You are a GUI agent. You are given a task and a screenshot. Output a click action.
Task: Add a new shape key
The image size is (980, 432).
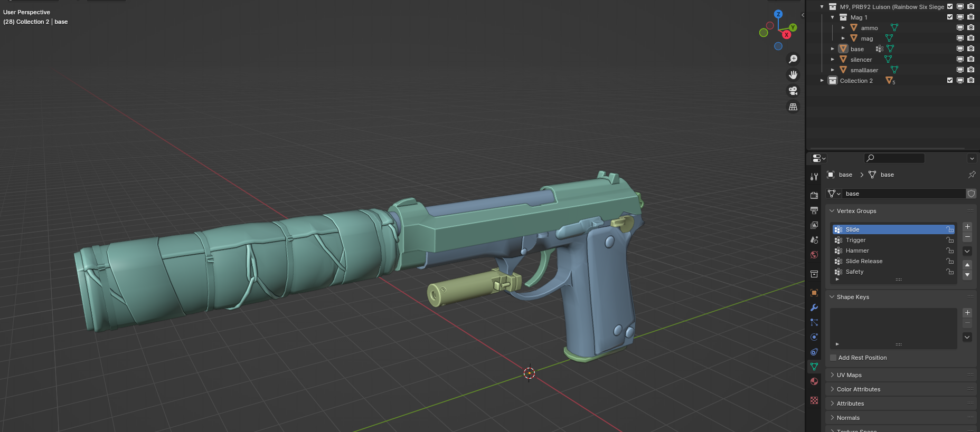[x=967, y=313]
